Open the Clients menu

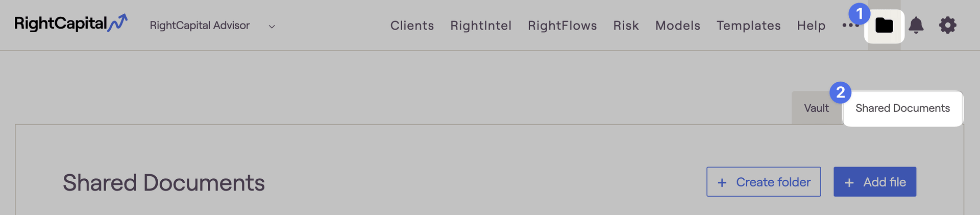412,26
